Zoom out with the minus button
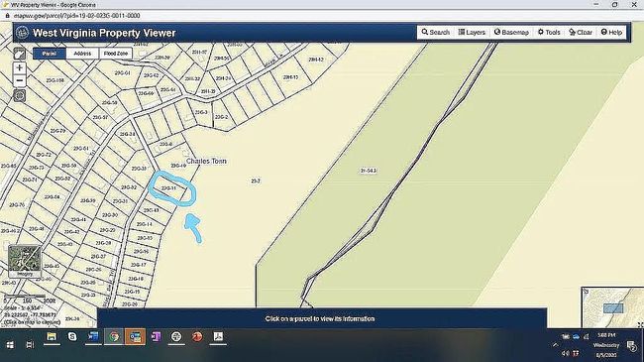This screenshot has height=362, width=644. point(19,80)
